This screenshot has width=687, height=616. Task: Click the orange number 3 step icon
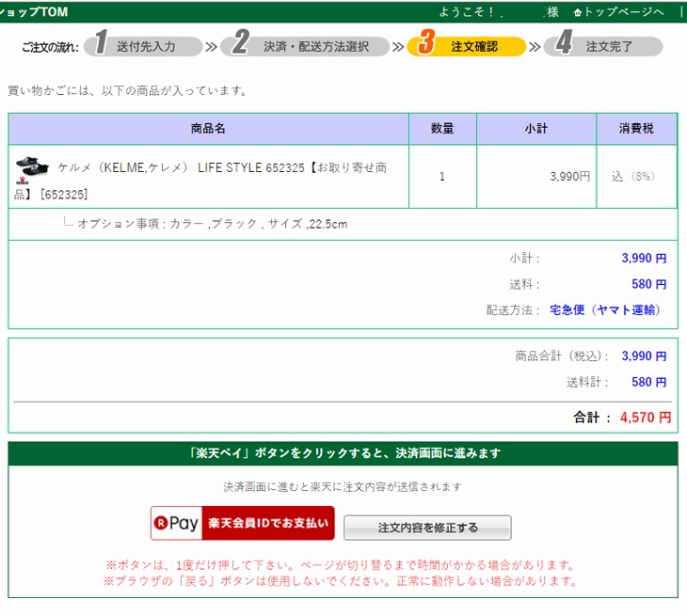click(x=425, y=43)
